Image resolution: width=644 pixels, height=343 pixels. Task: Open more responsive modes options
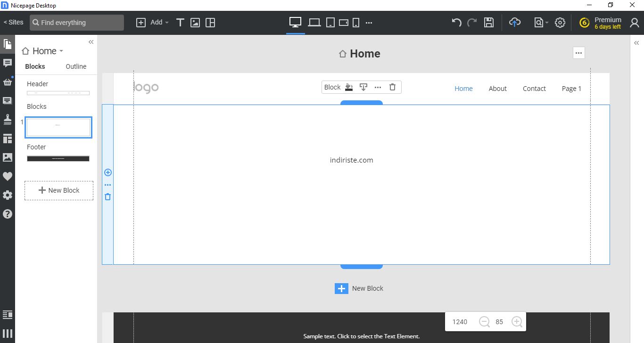click(369, 23)
